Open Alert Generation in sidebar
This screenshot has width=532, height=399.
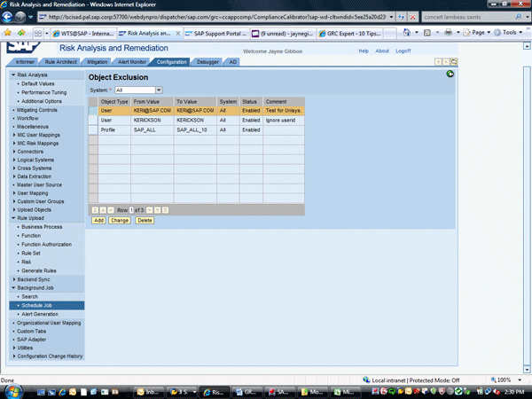40,314
